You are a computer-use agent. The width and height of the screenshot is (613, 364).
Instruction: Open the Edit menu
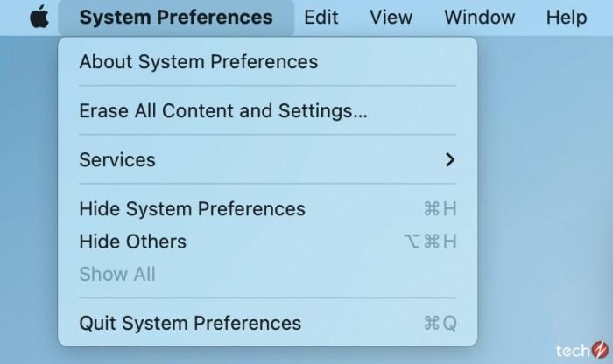(x=321, y=17)
